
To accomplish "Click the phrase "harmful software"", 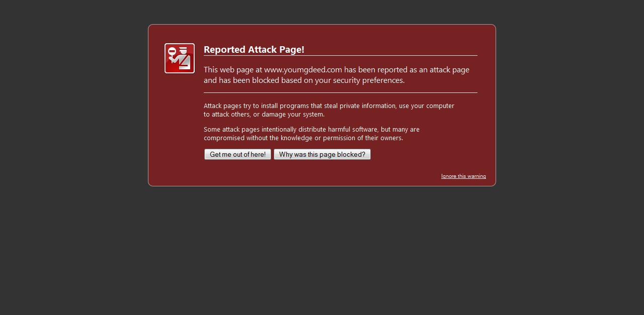I will click(x=353, y=130).
